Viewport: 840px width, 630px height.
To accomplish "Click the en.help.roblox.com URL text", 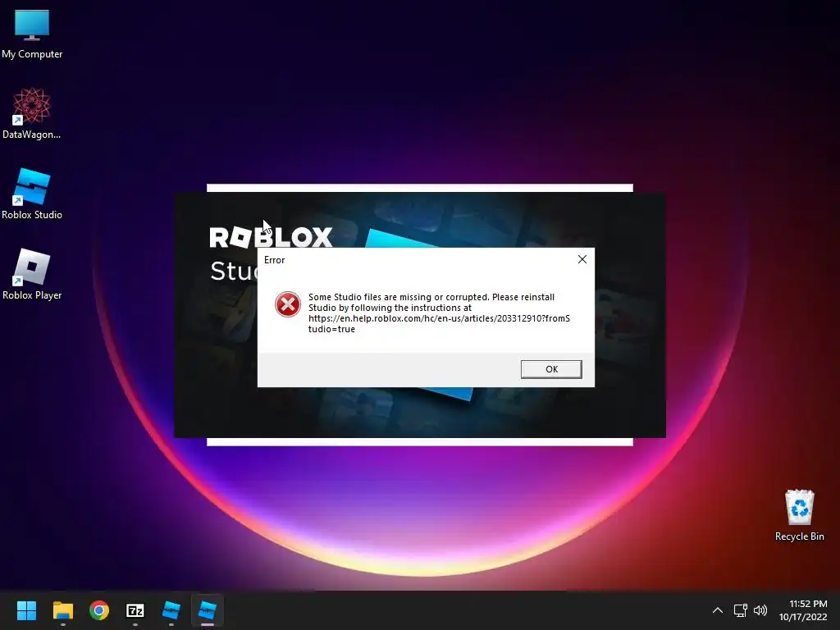I will [x=439, y=323].
